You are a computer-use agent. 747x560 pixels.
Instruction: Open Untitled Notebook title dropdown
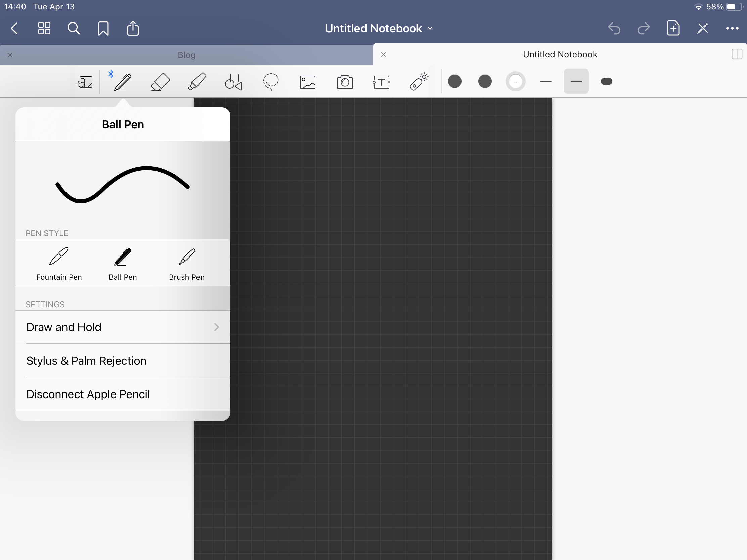[378, 28]
